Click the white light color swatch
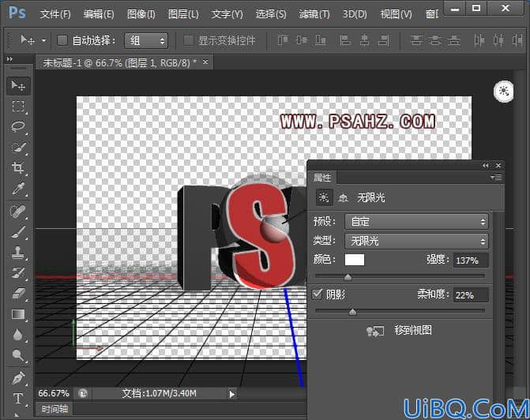 355,260
